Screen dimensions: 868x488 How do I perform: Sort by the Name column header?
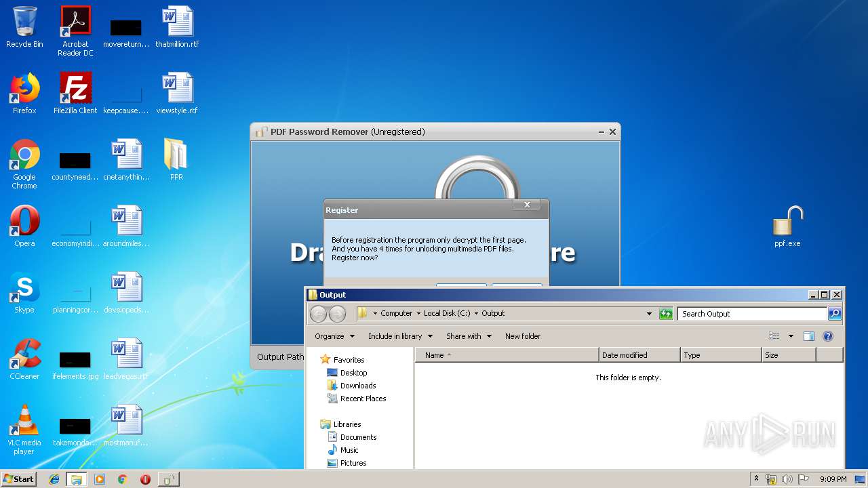tap(507, 355)
